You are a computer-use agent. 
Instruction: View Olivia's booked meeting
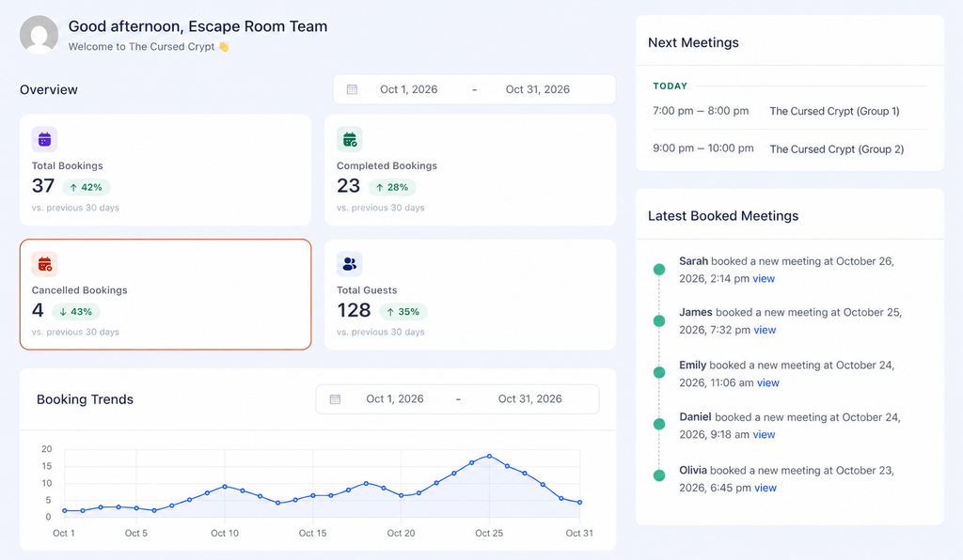766,488
